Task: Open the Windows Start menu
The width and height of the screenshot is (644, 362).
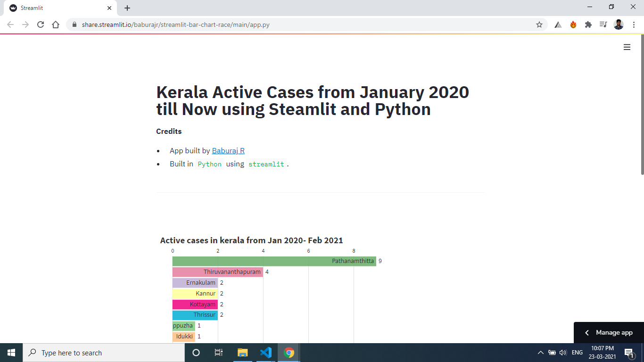Action: pyautogui.click(x=11, y=353)
